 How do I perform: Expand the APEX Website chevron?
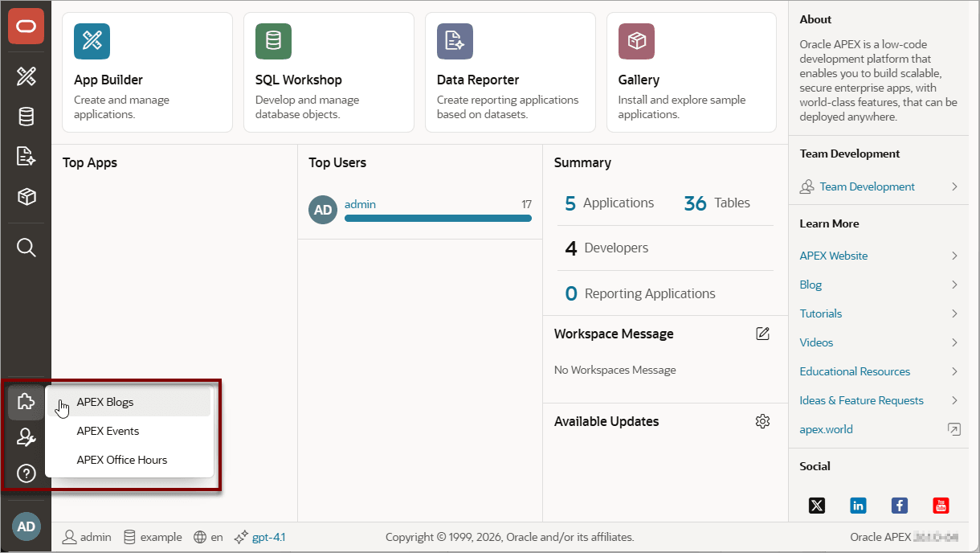(954, 256)
